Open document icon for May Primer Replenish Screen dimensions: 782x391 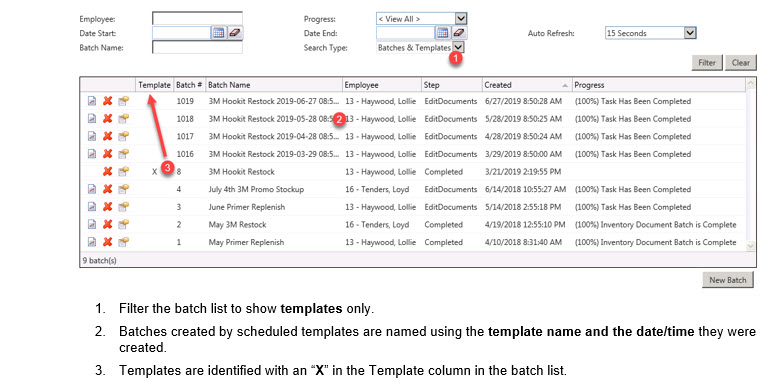click(92, 242)
